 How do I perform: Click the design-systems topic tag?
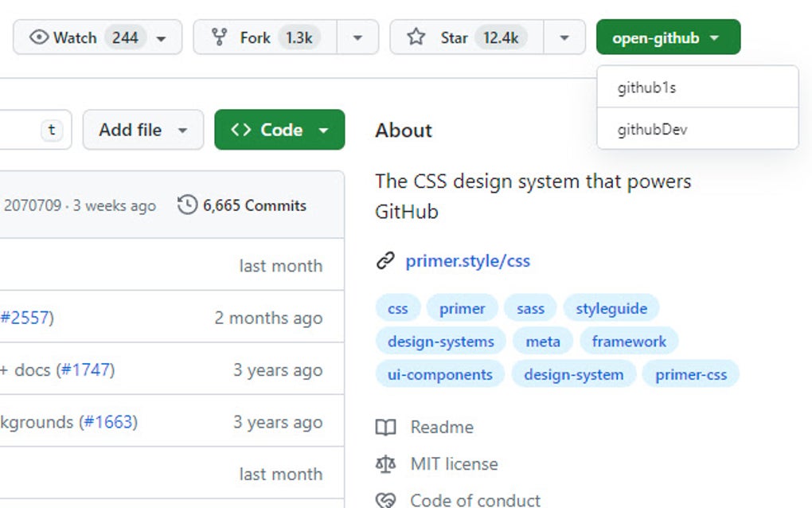click(440, 342)
